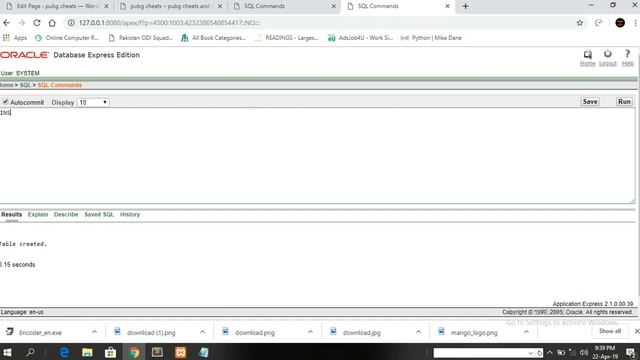Close the pubg cheats second tab

(220, 6)
